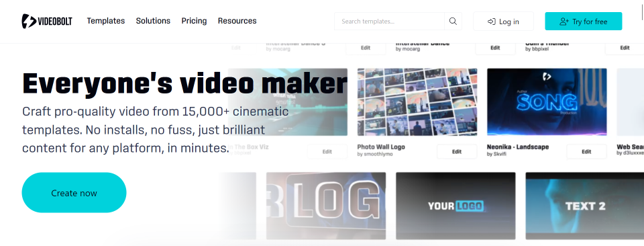Open the Solutions menu
644x246 pixels.
click(x=153, y=21)
